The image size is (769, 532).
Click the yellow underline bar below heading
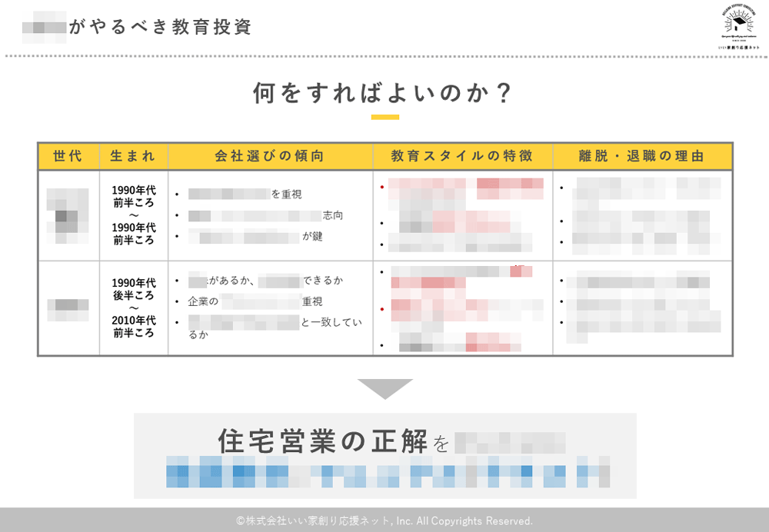coord(384,118)
